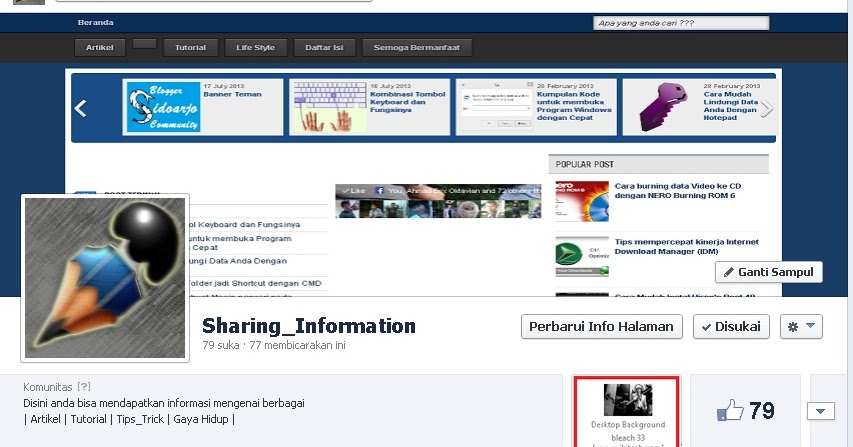The image size is (853, 447).
Task: Click the Facebook Like button in the widget
Action: coord(354,190)
